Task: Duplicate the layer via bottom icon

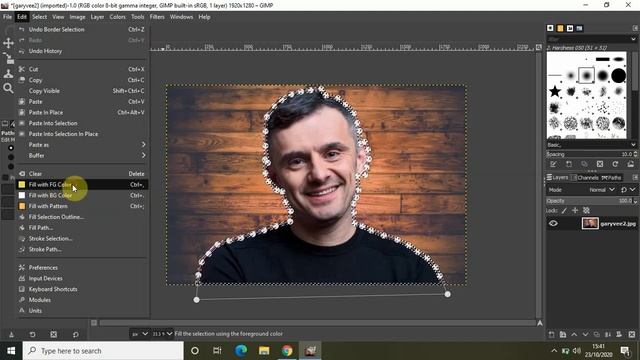Action: [596, 335]
